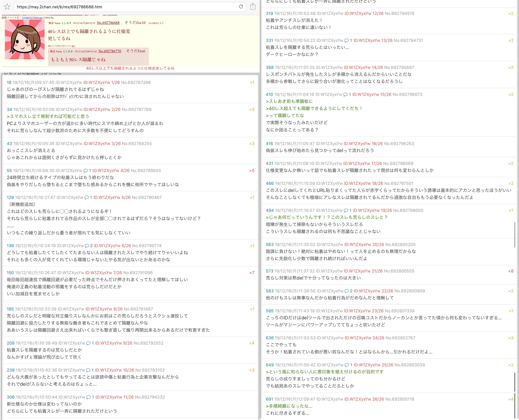Open reply bubble icon on post 410
Screen dimensions: 519x420
[345, 94]
